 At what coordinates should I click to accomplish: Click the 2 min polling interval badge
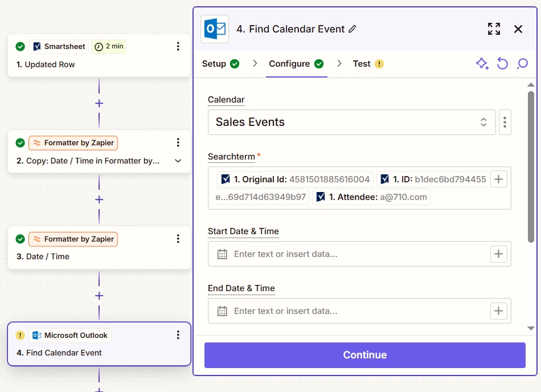tap(109, 47)
